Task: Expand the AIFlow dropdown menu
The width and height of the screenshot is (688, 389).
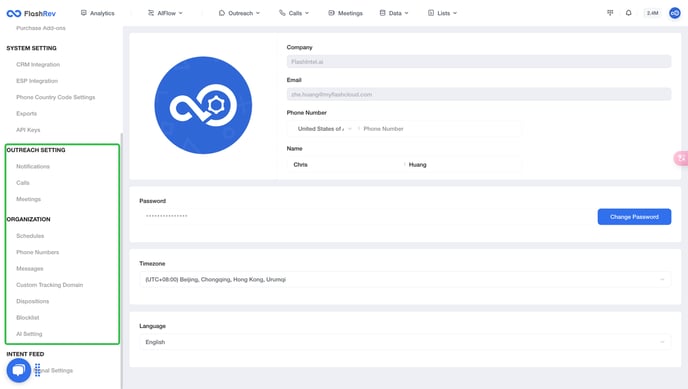Action: pyautogui.click(x=165, y=13)
